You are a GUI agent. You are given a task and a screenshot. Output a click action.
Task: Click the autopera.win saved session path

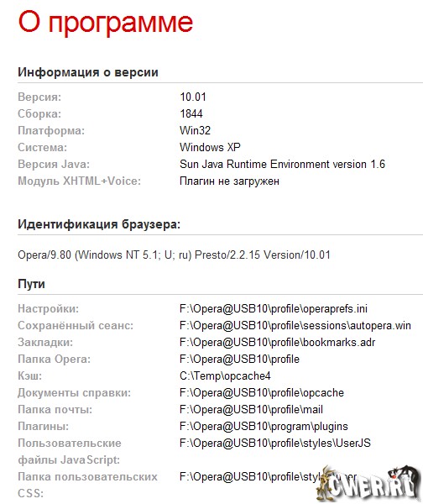(x=295, y=325)
